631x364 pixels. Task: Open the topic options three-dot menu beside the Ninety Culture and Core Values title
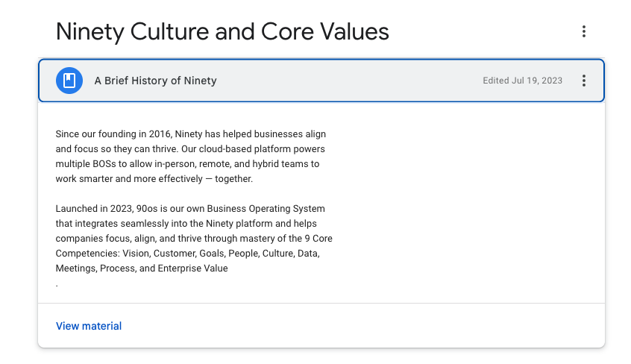[583, 31]
